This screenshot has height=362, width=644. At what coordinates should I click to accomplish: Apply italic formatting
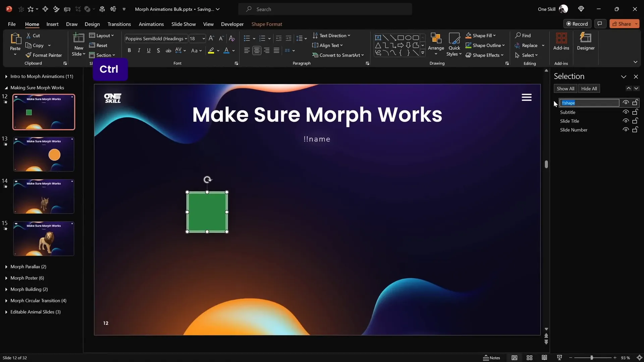pos(139,51)
